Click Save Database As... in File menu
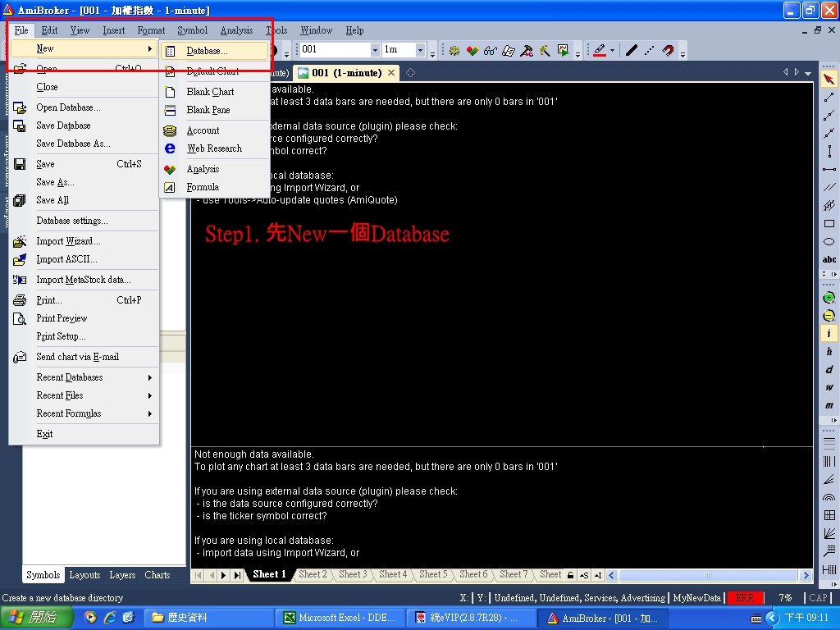 click(x=84, y=144)
